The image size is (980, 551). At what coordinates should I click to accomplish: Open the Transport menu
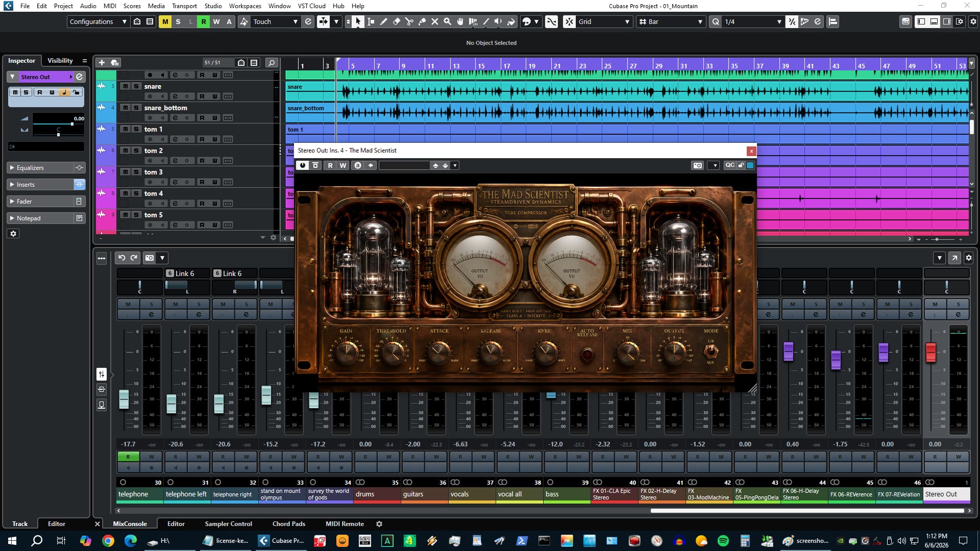(x=184, y=6)
